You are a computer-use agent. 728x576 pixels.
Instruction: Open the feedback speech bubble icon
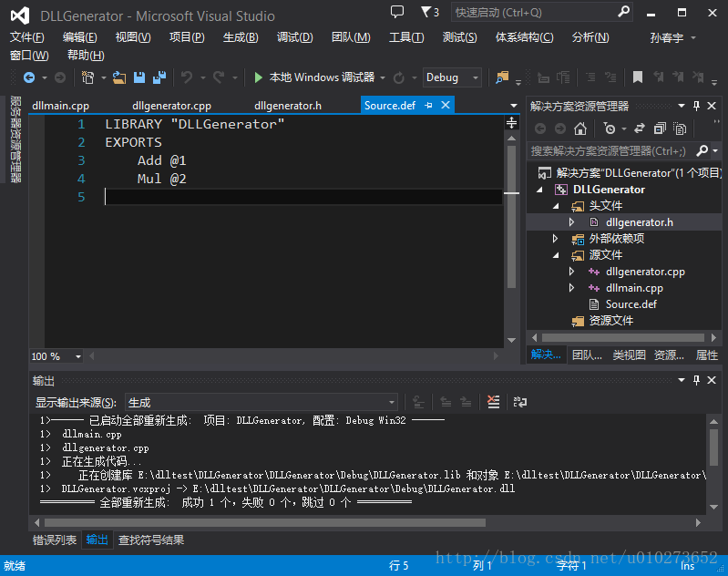coord(397,12)
